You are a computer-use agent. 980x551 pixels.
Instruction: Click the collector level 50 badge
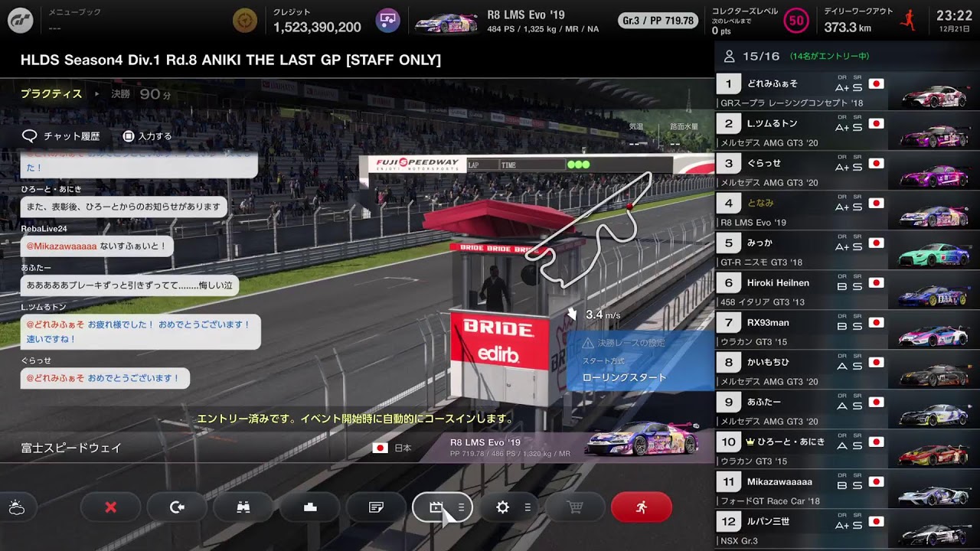pos(796,21)
